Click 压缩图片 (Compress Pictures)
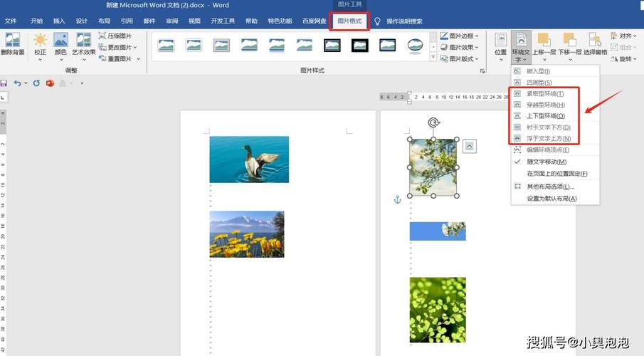The width and height of the screenshot is (644, 356). (x=115, y=36)
